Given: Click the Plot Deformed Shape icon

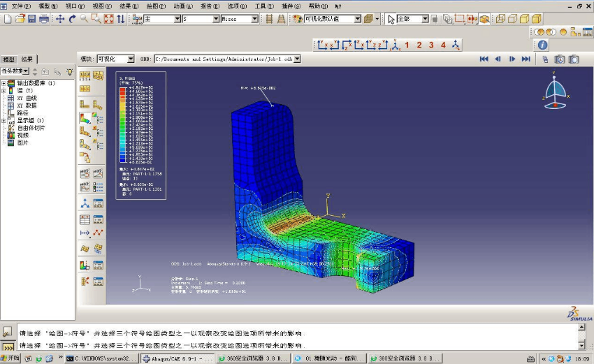Looking at the screenshot, I should pyautogui.click(x=98, y=104).
